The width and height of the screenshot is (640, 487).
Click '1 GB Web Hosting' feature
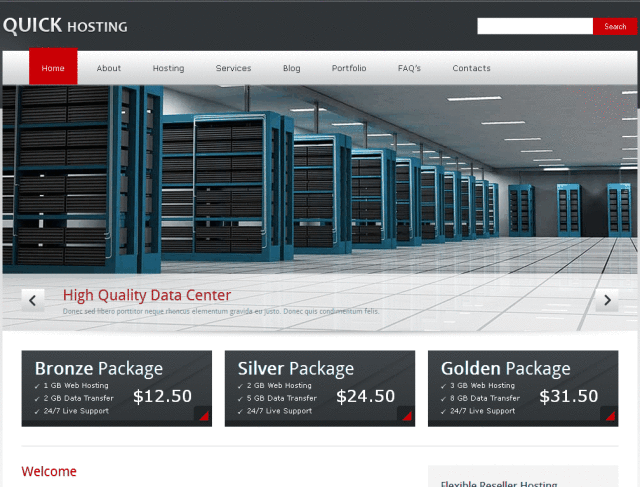coord(76,385)
